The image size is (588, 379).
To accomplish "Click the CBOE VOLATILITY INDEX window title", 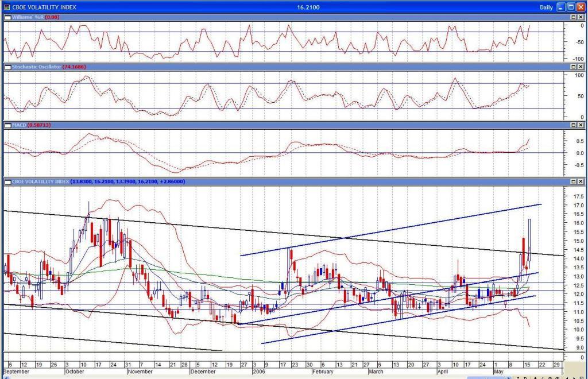I will tap(44, 7).
